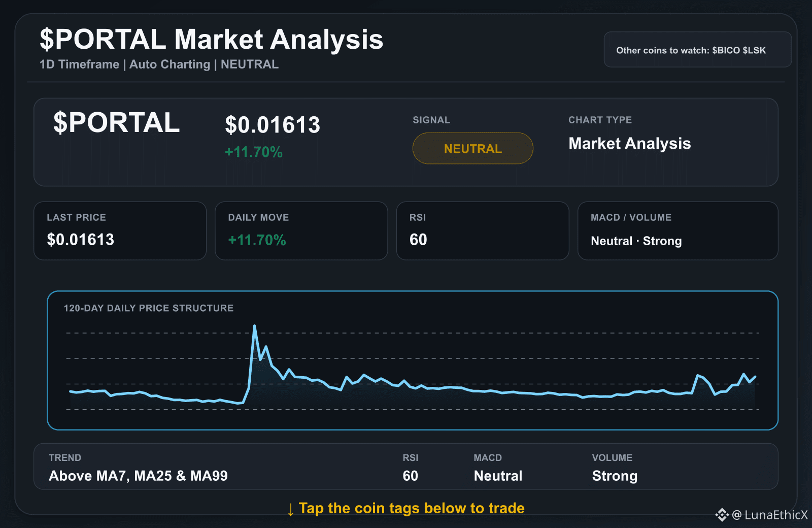Click the VOLUME "Strong" value in bottom strip
The height and width of the screenshot is (528, 812).
(615, 476)
